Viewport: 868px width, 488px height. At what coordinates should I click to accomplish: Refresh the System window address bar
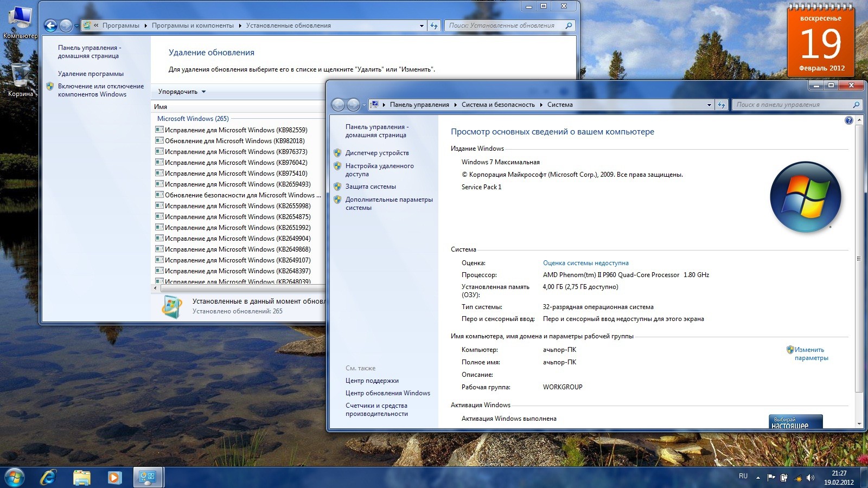pos(721,105)
